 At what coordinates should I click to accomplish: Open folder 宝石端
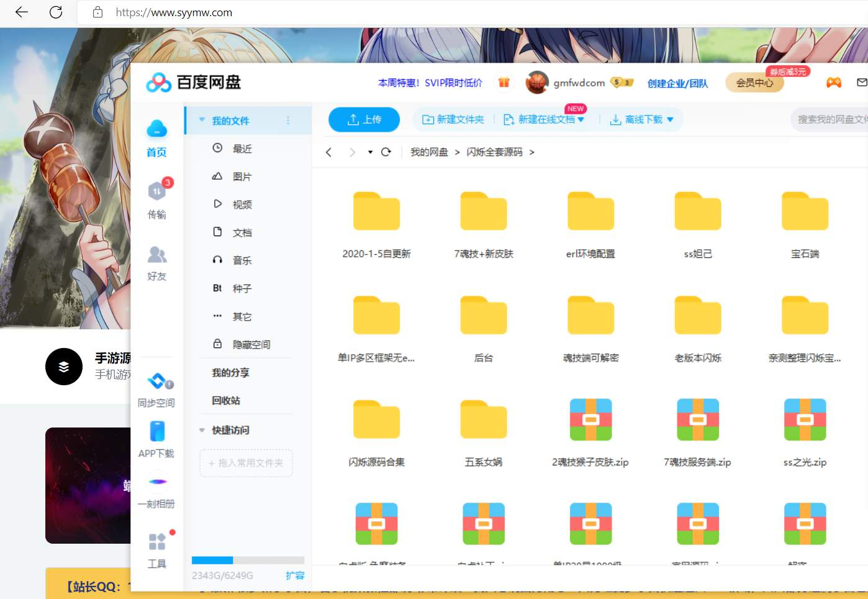[805, 225]
